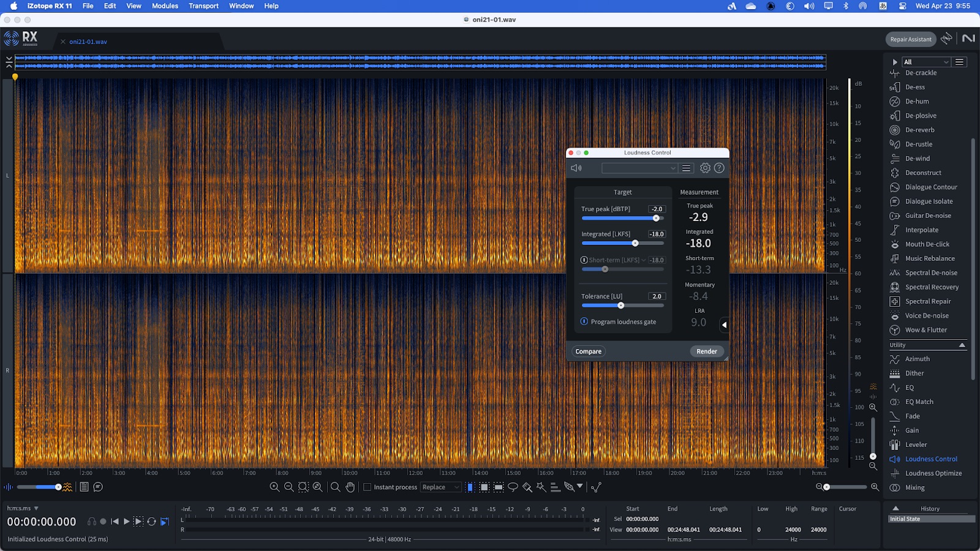The image size is (980, 551).
Task: Select the Lasso selection tool
Action: (x=513, y=487)
